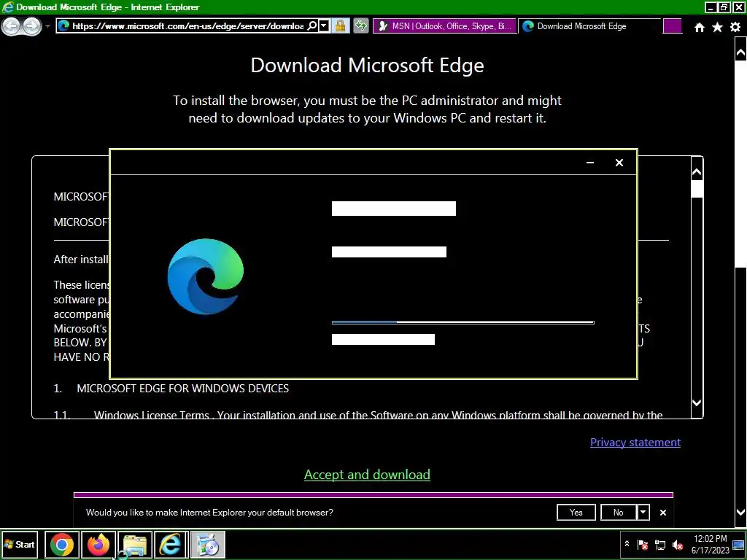
Task: Launch Google Chrome from taskbar
Action: [62, 544]
